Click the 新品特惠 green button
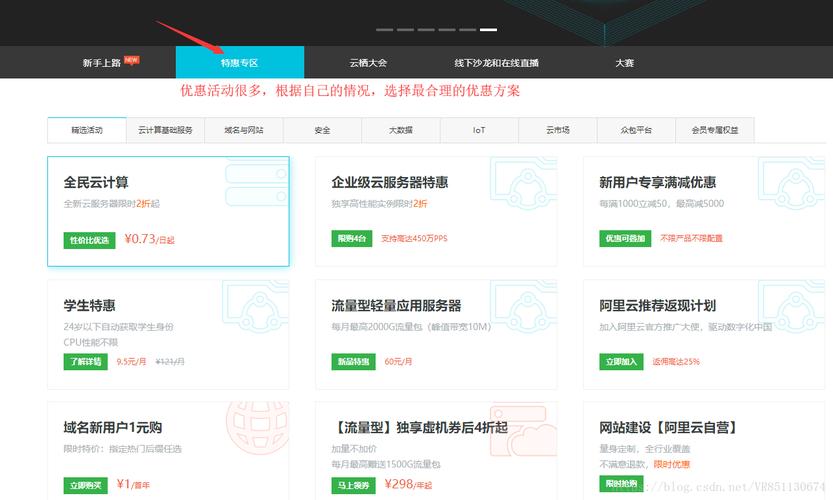 353,362
